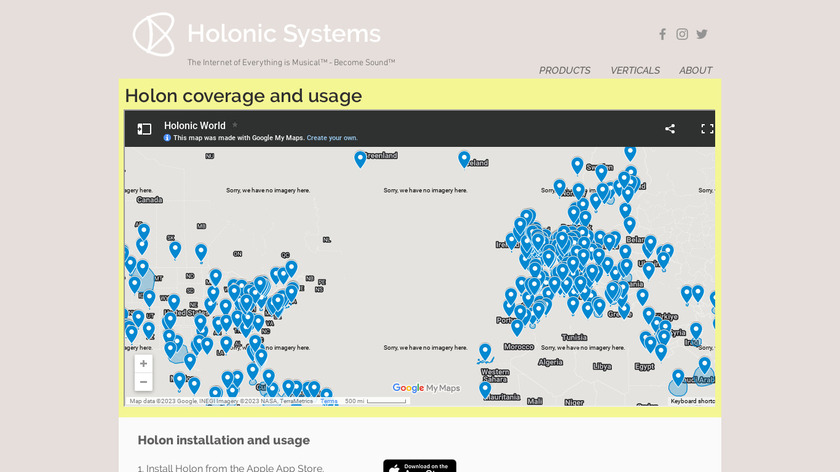
Task: Click the tagline 'The Internet of Everything is Musical'
Action: 291,63
